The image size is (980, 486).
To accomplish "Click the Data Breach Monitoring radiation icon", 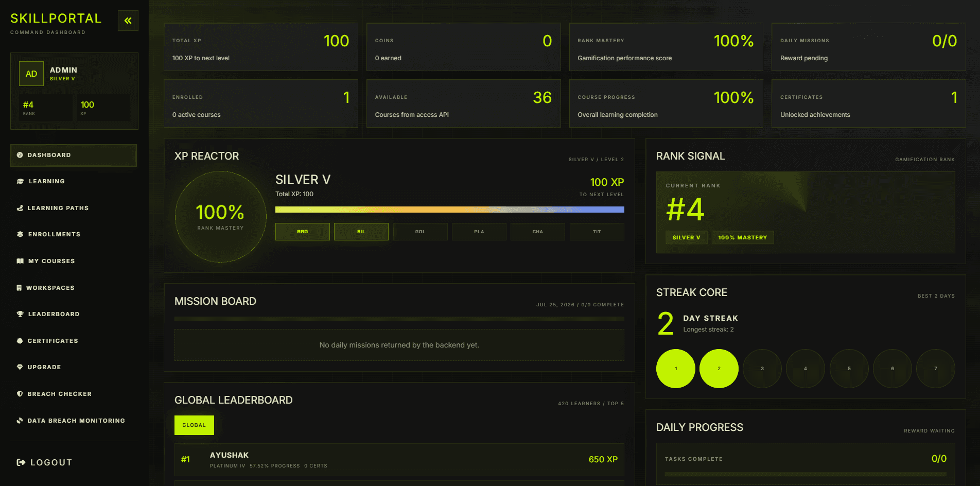I will tap(20, 421).
